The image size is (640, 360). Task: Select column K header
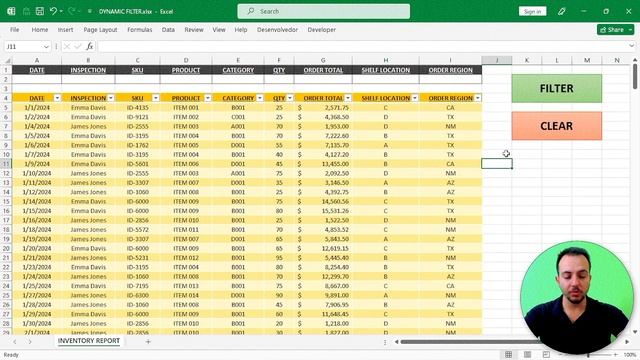(x=527, y=60)
